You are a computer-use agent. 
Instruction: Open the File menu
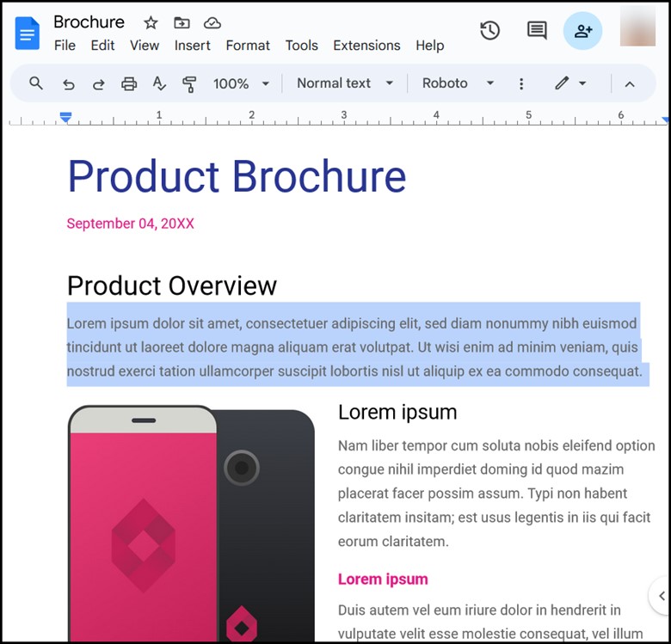(65, 46)
